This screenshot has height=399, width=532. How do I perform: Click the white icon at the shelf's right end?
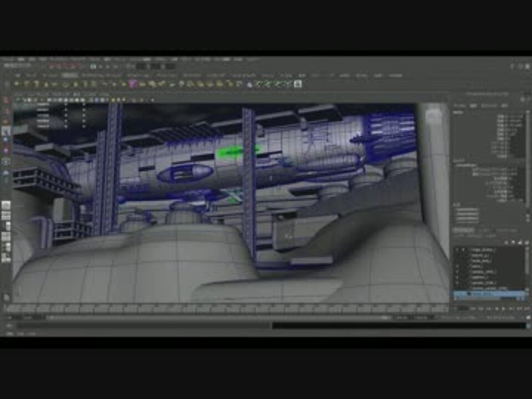[298, 84]
